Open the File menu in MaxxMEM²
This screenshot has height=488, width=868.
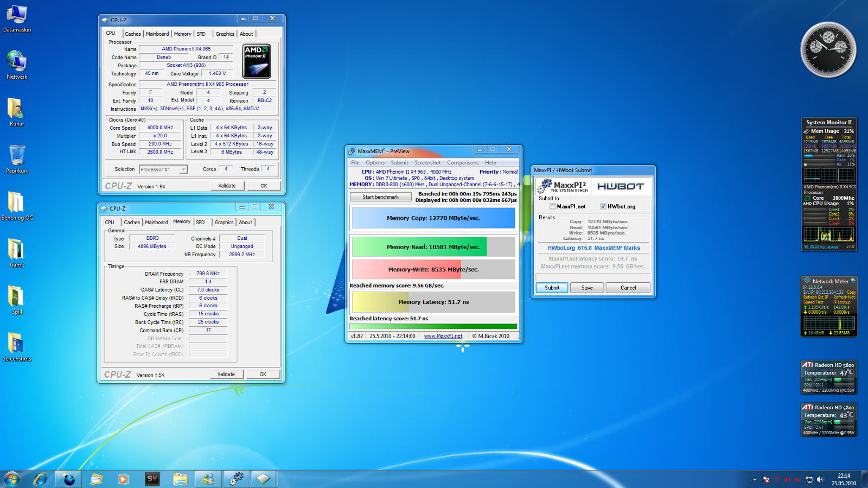point(355,162)
